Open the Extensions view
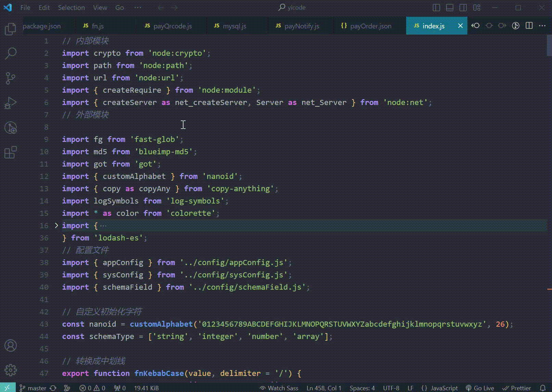The height and width of the screenshot is (392, 552). [10, 153]
